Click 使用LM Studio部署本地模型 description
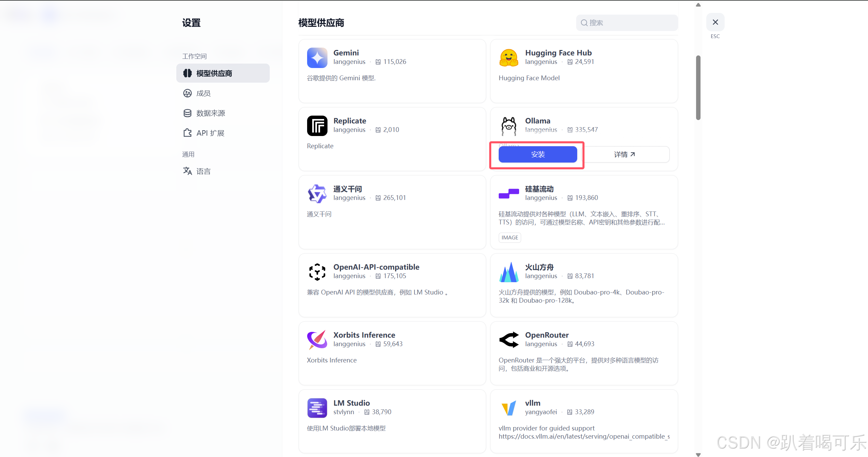The image size is (868, 457). (346, 428)
